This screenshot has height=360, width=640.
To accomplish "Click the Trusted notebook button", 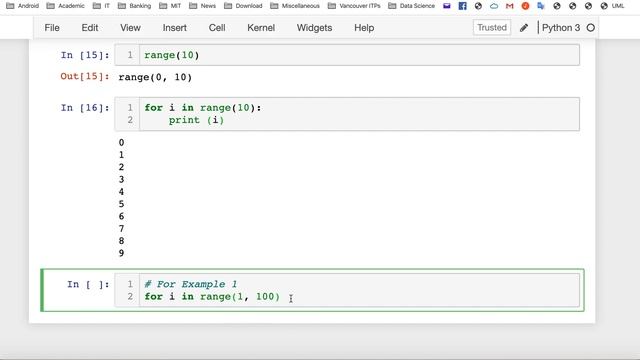I will coord(492,27).
